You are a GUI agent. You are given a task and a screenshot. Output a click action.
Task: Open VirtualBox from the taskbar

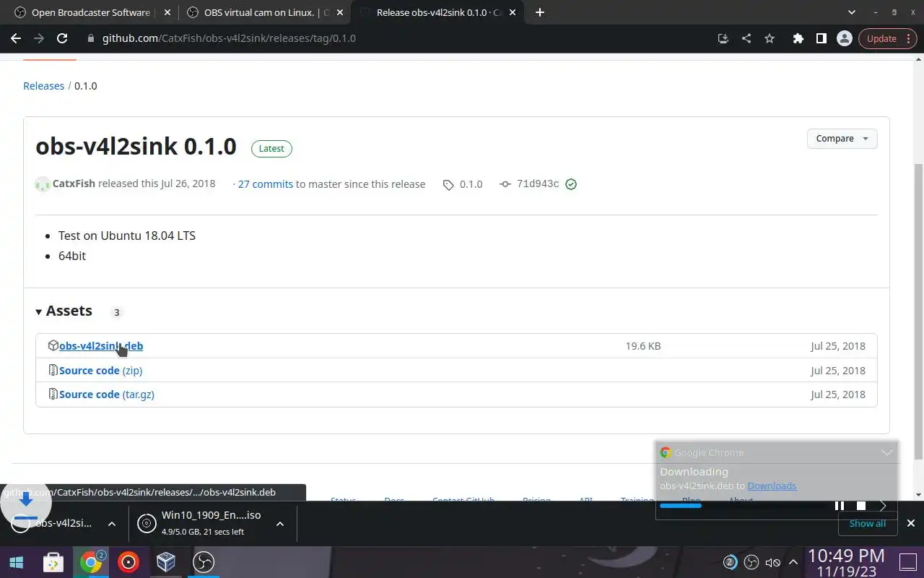tap(166, 562)
